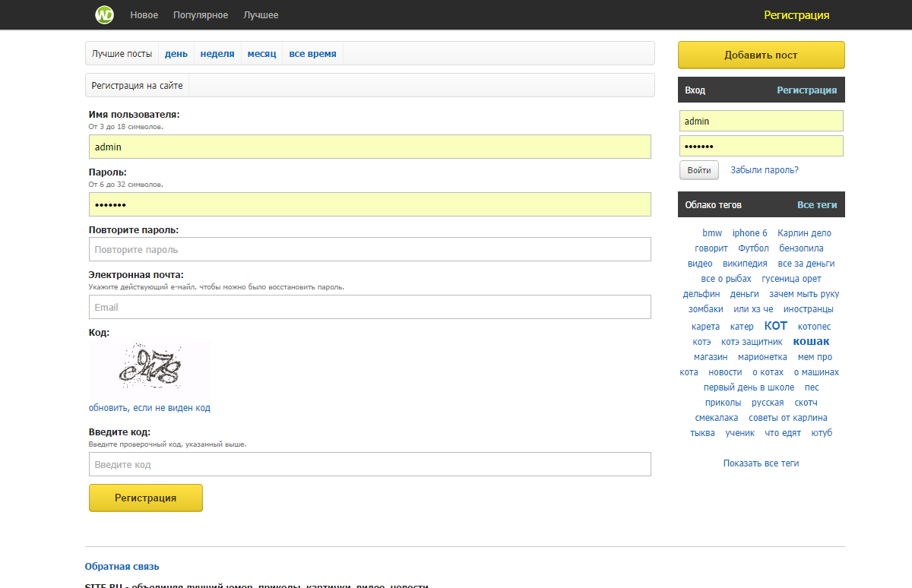This screenshot has width=912, height=588.
Task: Select the катер tag
Action: pos(742,327)
